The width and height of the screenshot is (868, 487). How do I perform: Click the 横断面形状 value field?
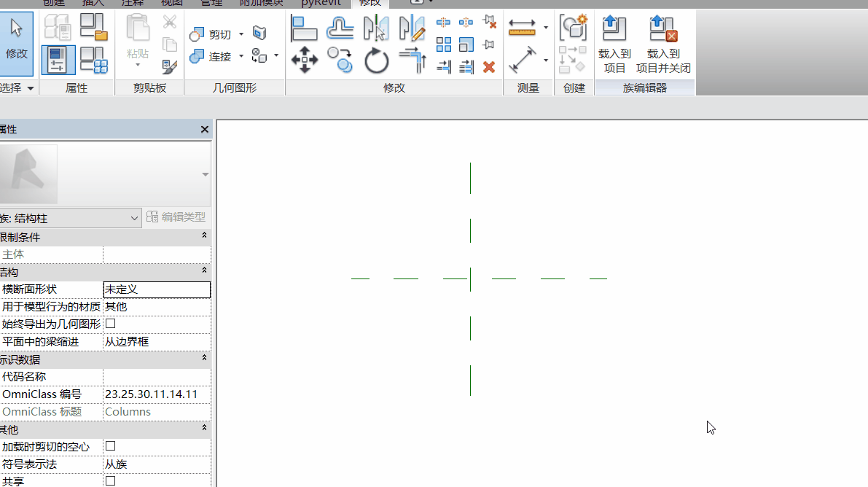pyautogui.click(x=157, y=289)
